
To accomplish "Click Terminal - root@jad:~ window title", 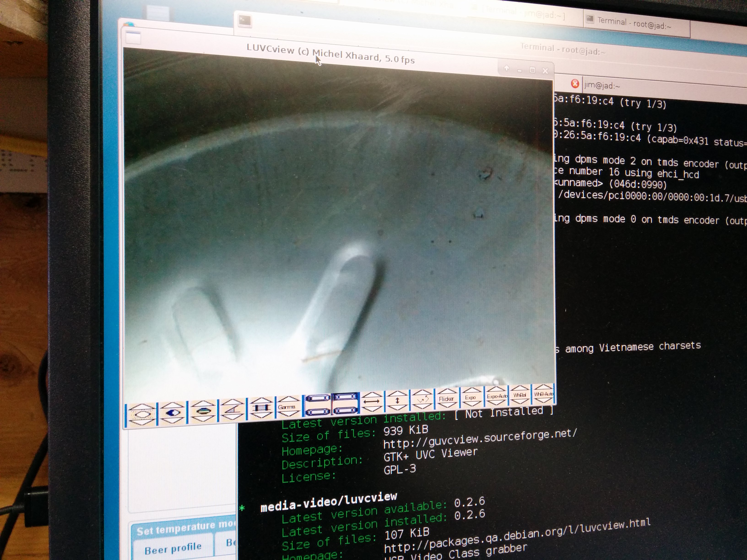I will pos(563,49).
